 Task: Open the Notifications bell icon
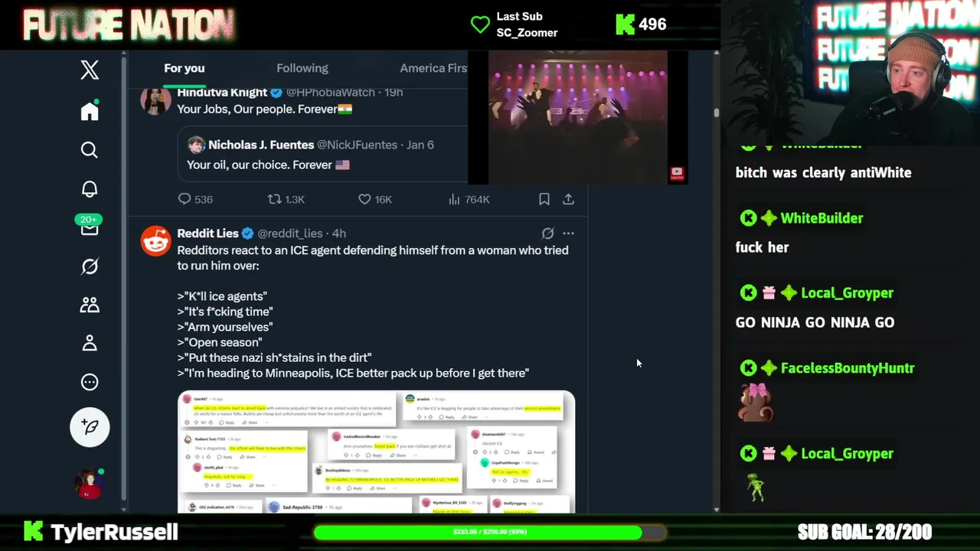click(90, 189)
